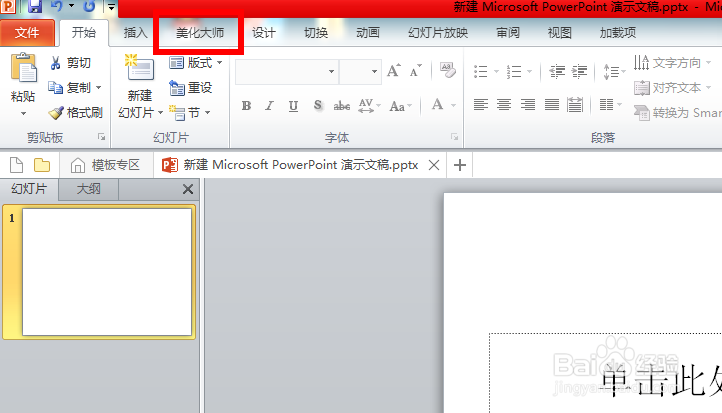Open the File (文件) menu
The height and width of the screenshot is (413, 722).
click(x=27, y=33)
